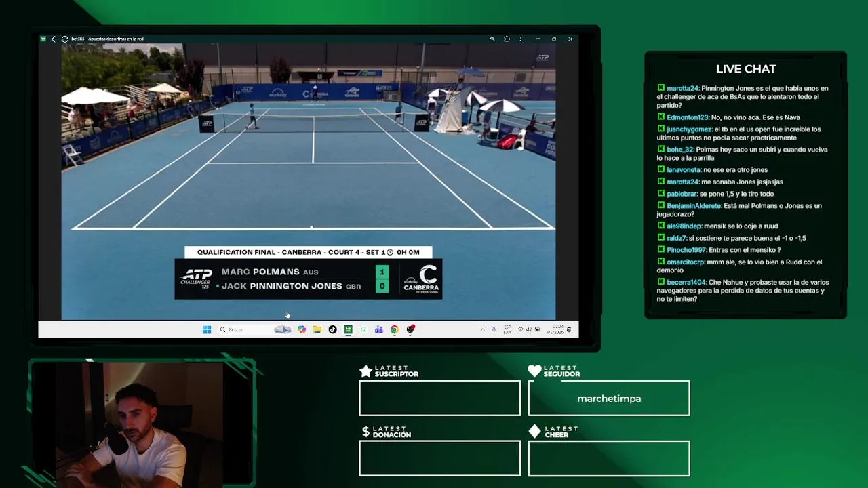868x488 pixels.
Task: Open the three-dot menu in bet365 window
Action: 521,39
